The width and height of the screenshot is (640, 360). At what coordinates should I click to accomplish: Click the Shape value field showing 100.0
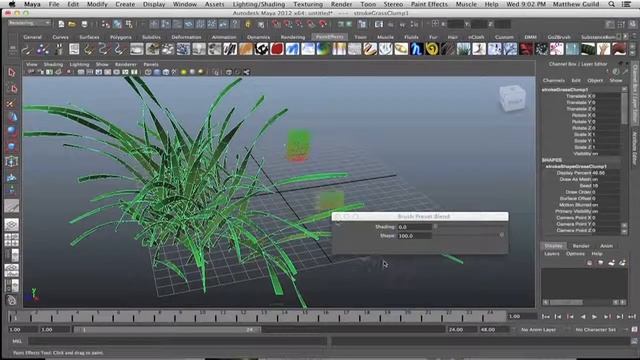tap(414, 236)
